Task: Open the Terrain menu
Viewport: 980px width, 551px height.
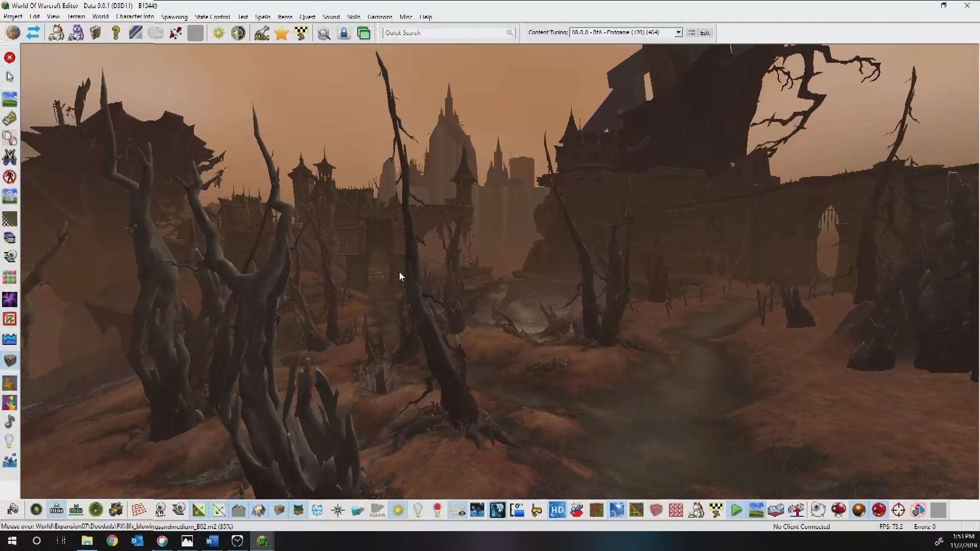Action: pos(76,17)
